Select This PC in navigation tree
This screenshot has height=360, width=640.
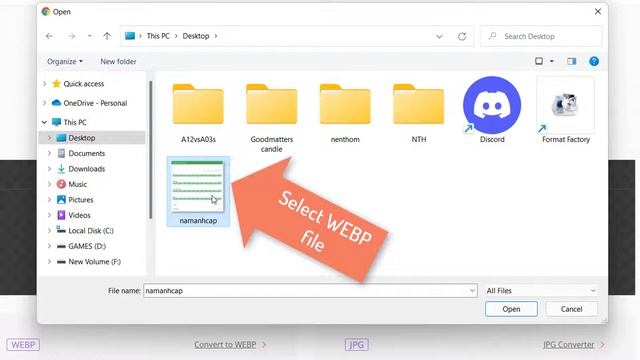pyautogui.click(x=75, y=122)
